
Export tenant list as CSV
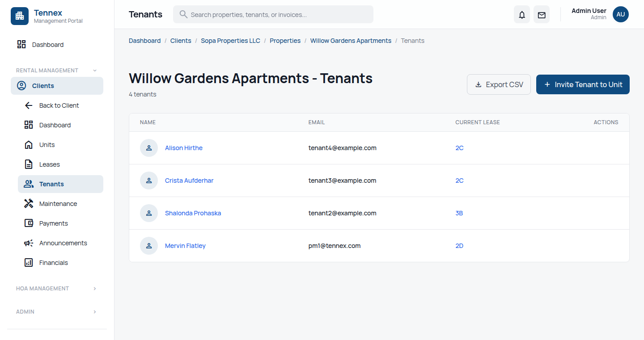(499, 84)
